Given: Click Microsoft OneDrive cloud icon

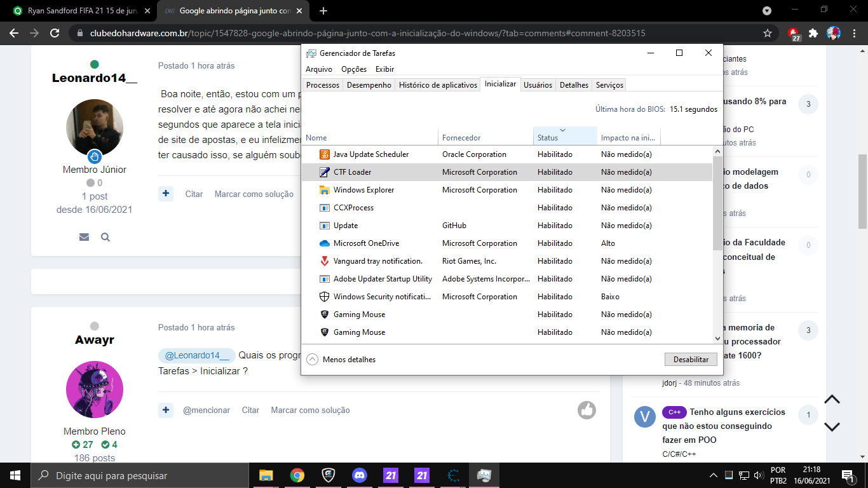Looking at the screenshot, I should [324, 243].
